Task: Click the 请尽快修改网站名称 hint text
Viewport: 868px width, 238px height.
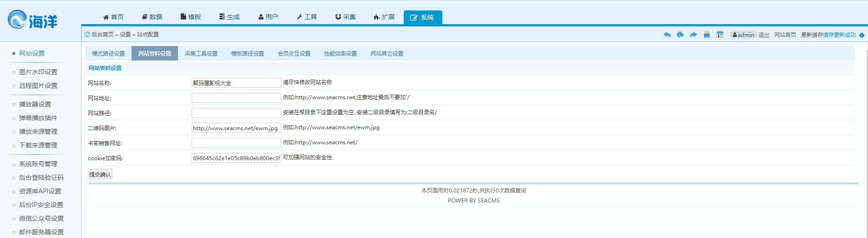Action: coord(308,82)
